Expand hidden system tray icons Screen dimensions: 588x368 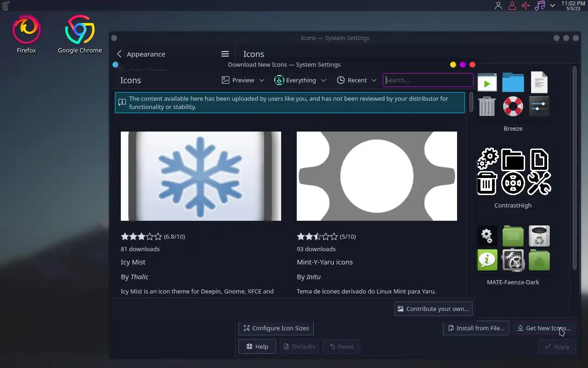coord(553,6)
